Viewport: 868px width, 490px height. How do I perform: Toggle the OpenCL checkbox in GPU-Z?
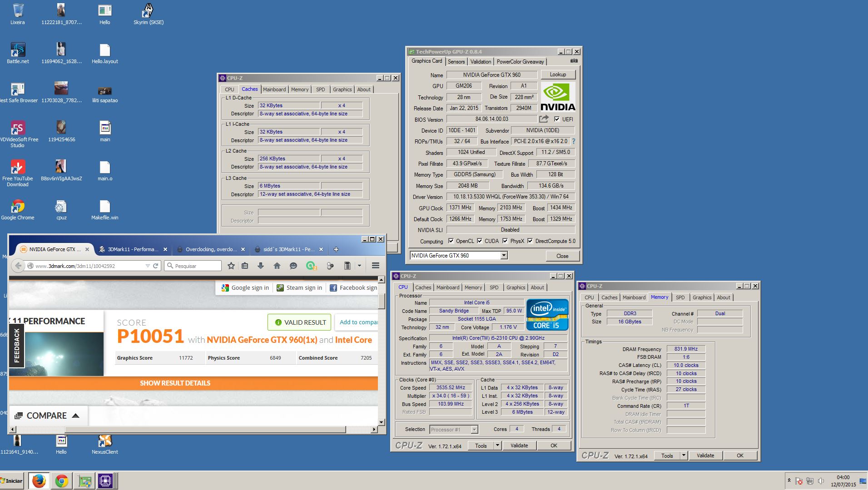[451, 241]
